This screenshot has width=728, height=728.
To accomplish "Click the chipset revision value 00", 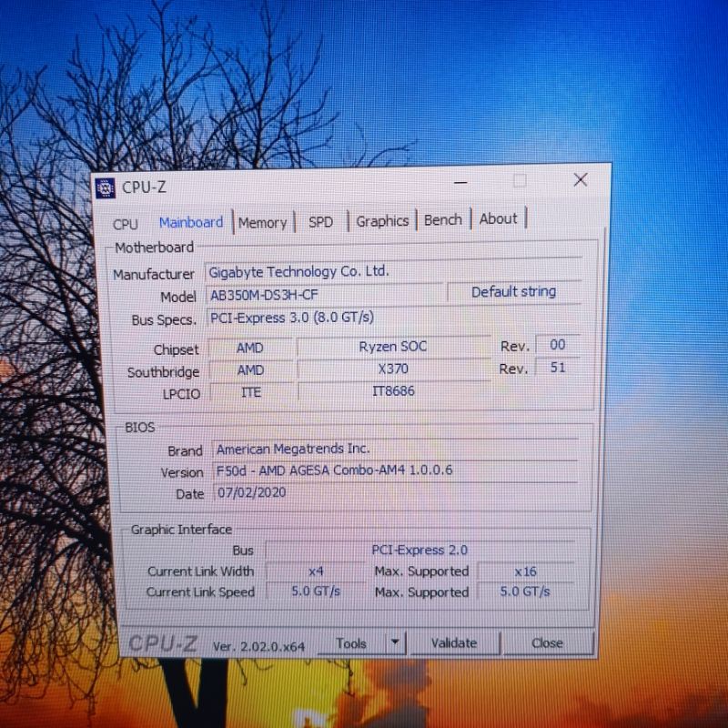I will click(557, 345).
